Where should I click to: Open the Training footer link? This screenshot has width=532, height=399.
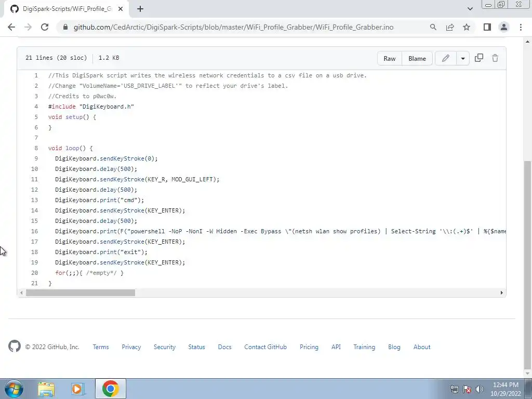click(x=364, y=347)
